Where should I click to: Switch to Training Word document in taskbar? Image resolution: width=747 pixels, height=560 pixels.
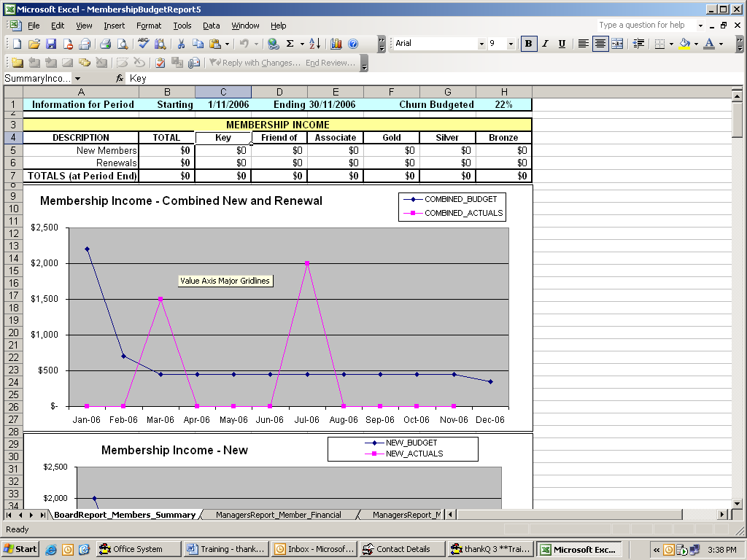226,549
